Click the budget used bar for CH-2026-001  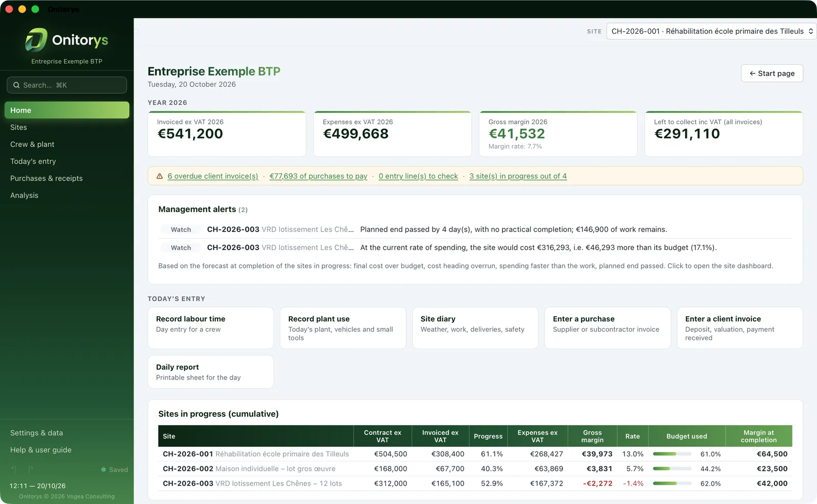coord(672,454)
